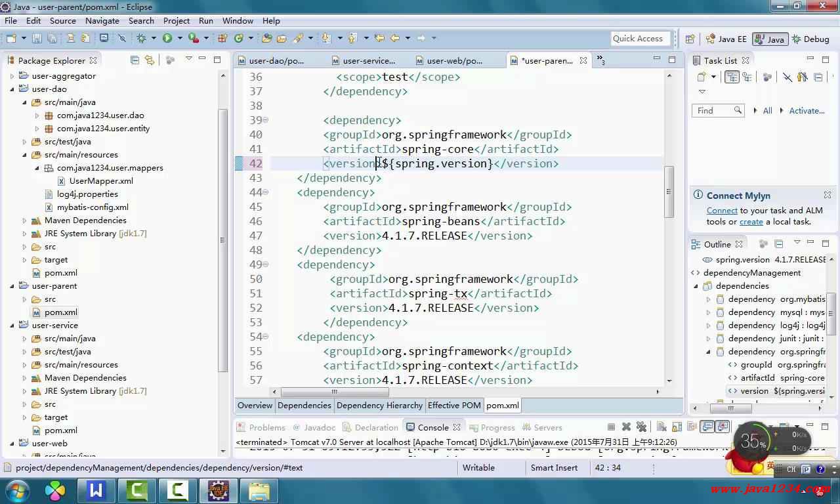Switch to the Effective POM tab
The height and width of the screenshot is (504, 840).
pyautogui.click(x=454, y=405)
